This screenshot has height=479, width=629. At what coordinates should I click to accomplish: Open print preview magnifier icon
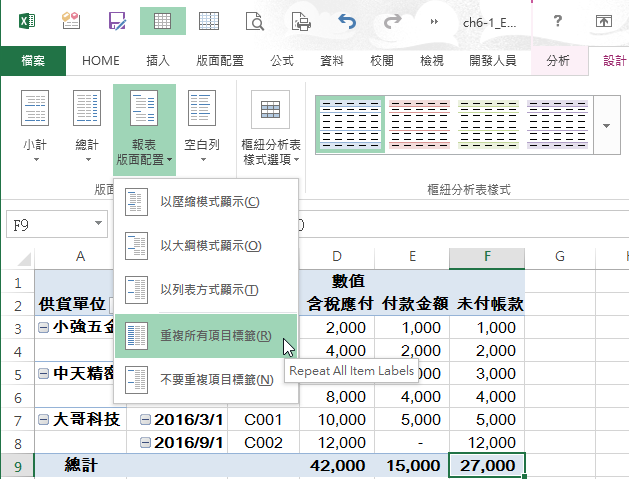click(x=255, y=21)
